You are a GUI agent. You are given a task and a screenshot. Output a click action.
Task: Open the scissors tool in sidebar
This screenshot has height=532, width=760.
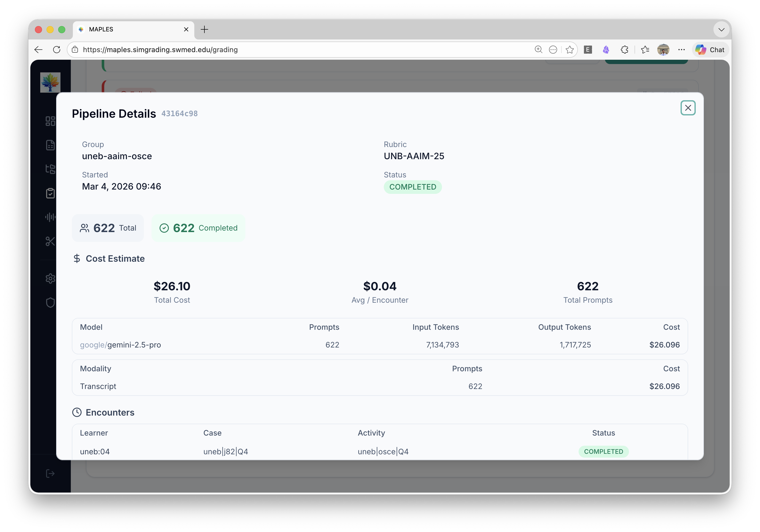coord(50,241)
